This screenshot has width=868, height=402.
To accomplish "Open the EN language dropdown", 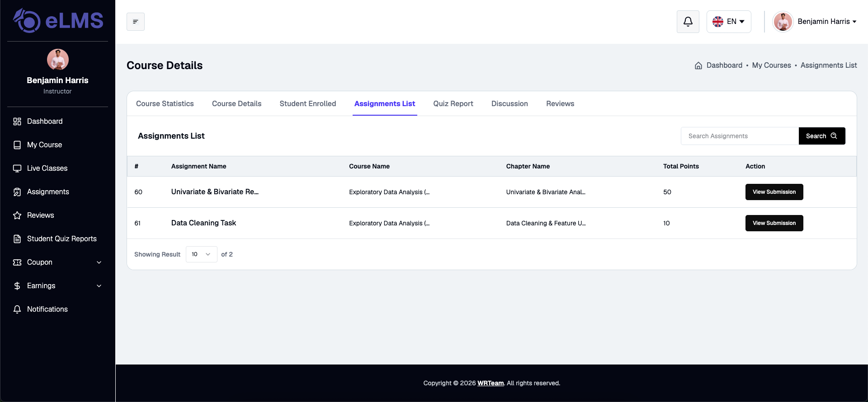I will (729, 22).
